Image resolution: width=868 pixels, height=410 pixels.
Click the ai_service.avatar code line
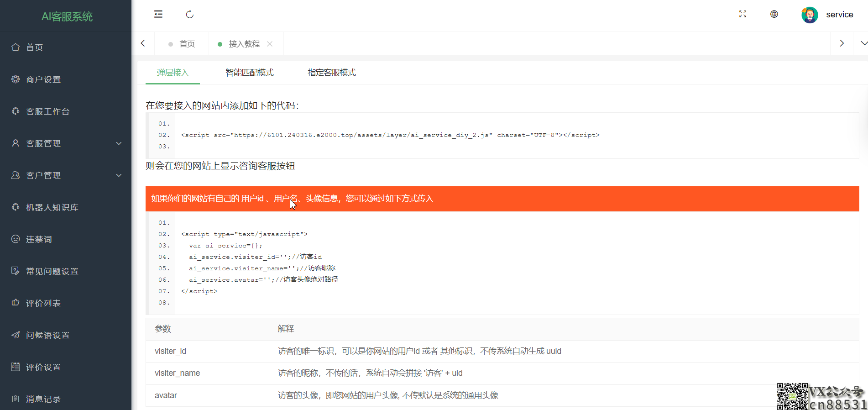click(x=264, y=280)
